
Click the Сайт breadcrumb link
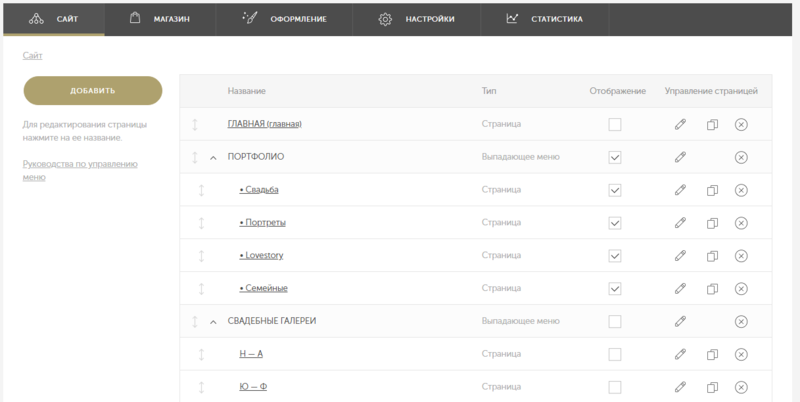pos(32,56)
